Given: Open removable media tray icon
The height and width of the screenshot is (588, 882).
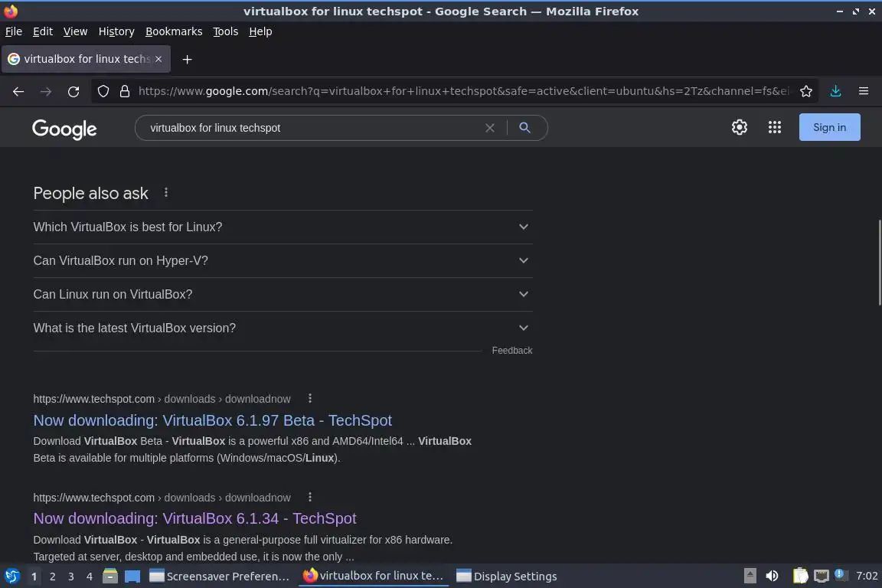Looking at the screenshot, I should point(750,576).
